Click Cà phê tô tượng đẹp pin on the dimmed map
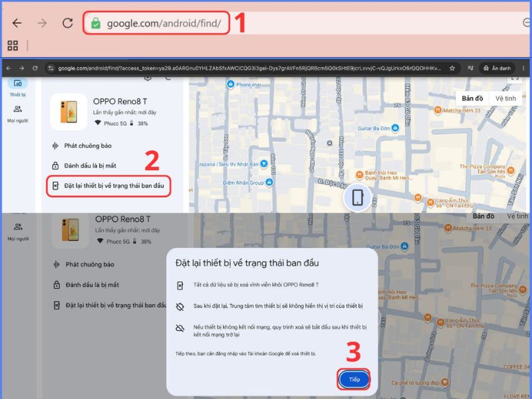The width and height of the screenshot is (532, 399). pos(444,382)
